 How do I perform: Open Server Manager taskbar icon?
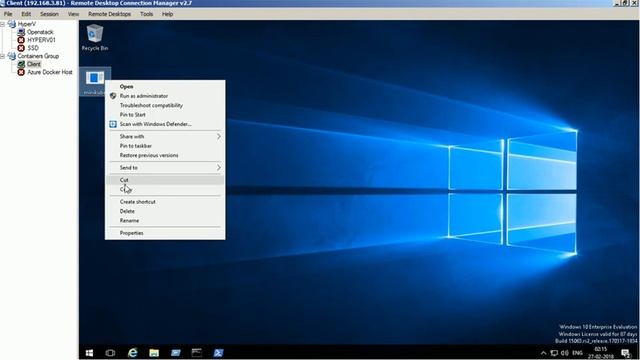coord(176,353)
